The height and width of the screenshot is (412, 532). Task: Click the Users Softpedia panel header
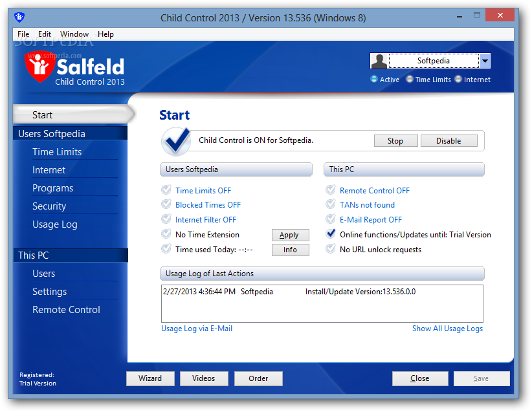tap(236, 169)
